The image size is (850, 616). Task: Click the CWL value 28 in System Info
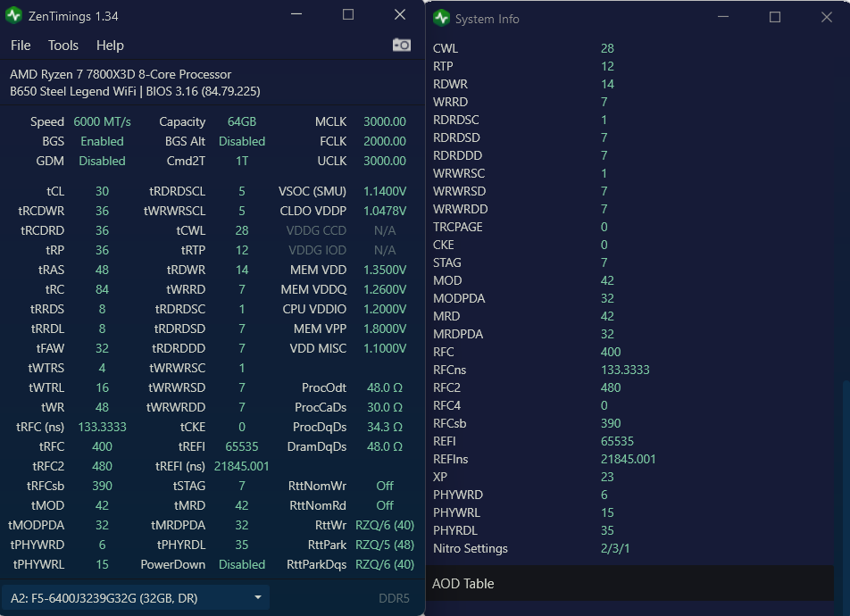(x=607, y=48)
